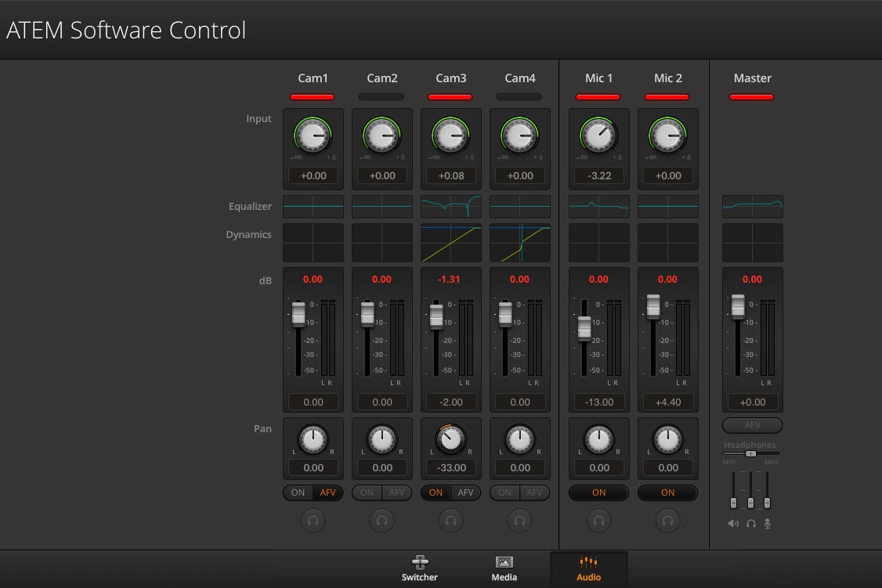Turn on Cam2 audio with ON
Screen dimensions: 882x588
click(367, 492)
